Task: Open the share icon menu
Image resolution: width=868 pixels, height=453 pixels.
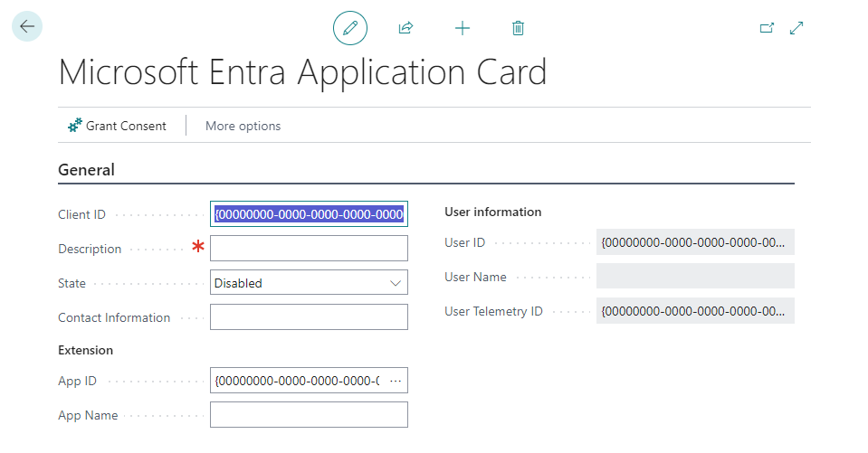Action: pos(405,28)
